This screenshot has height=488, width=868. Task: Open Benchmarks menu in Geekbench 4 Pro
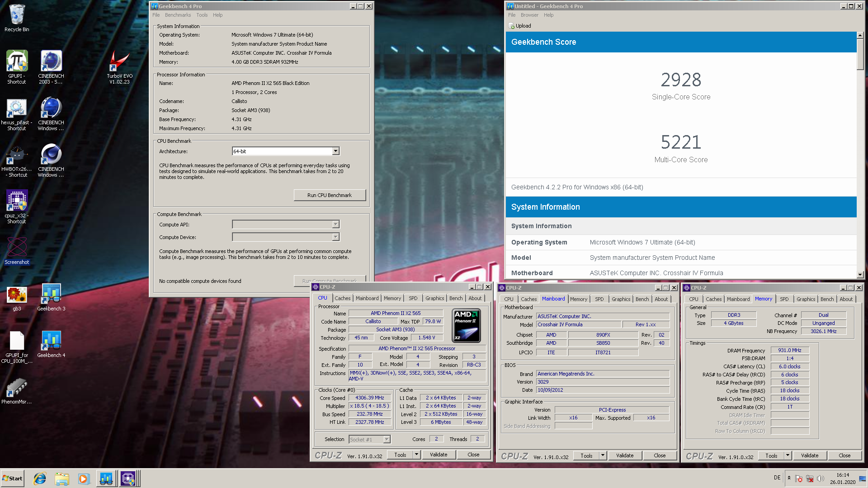point(178,15)
